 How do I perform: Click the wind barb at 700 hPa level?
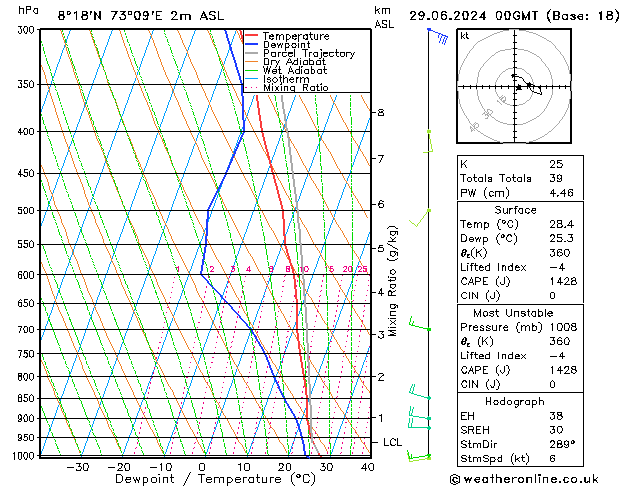tap(420, 324)
